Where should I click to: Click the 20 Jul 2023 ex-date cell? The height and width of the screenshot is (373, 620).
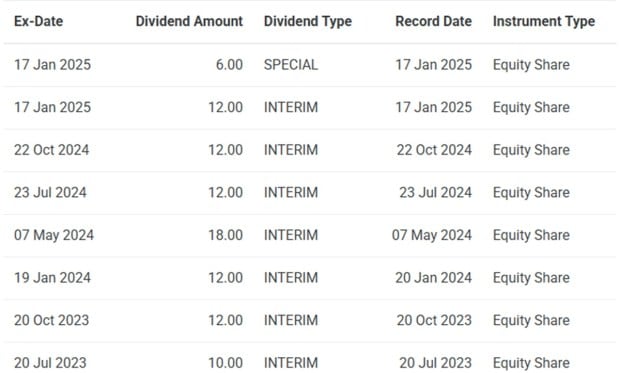(50, 363)
